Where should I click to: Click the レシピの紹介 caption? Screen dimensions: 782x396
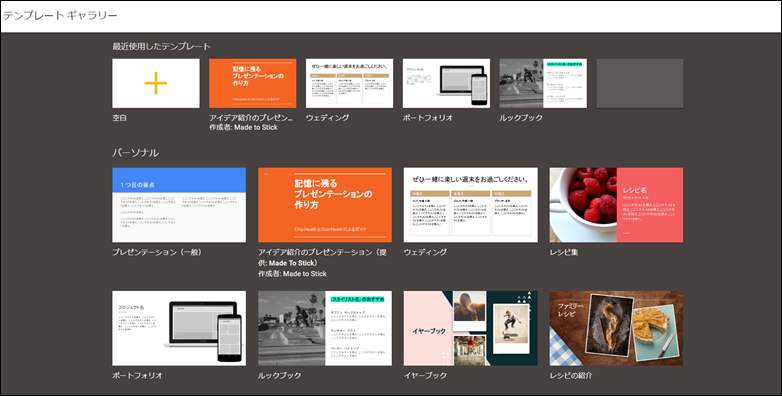571,376
